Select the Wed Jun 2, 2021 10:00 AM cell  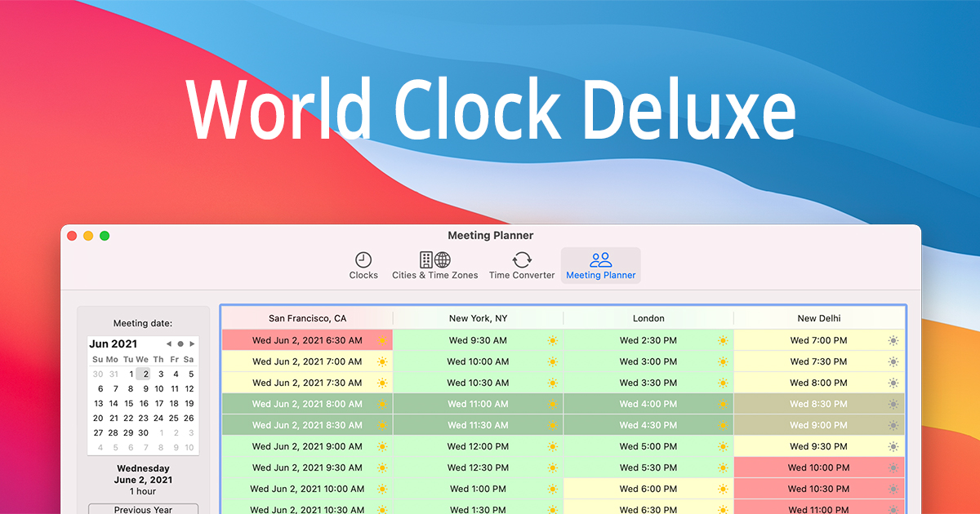307,489
